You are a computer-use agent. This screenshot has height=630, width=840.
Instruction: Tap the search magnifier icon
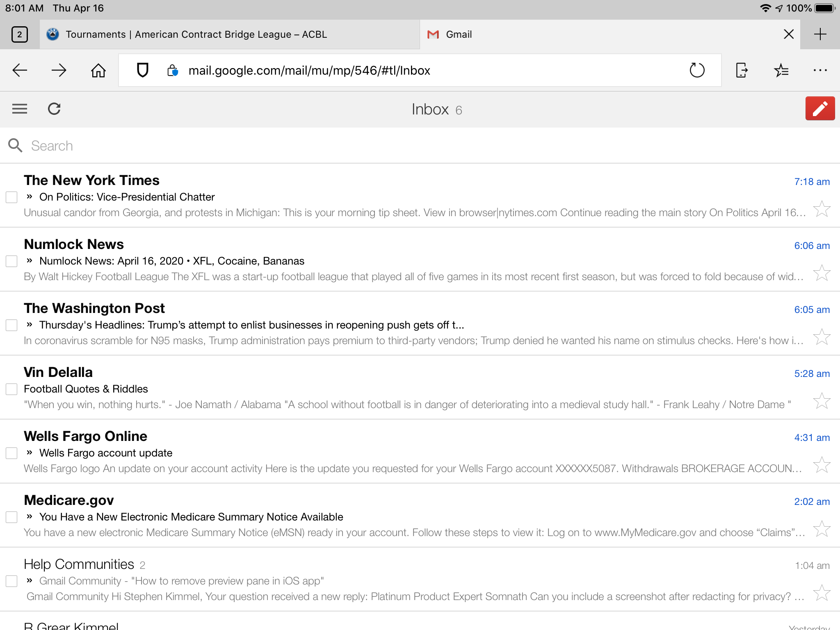click(15, 146)
